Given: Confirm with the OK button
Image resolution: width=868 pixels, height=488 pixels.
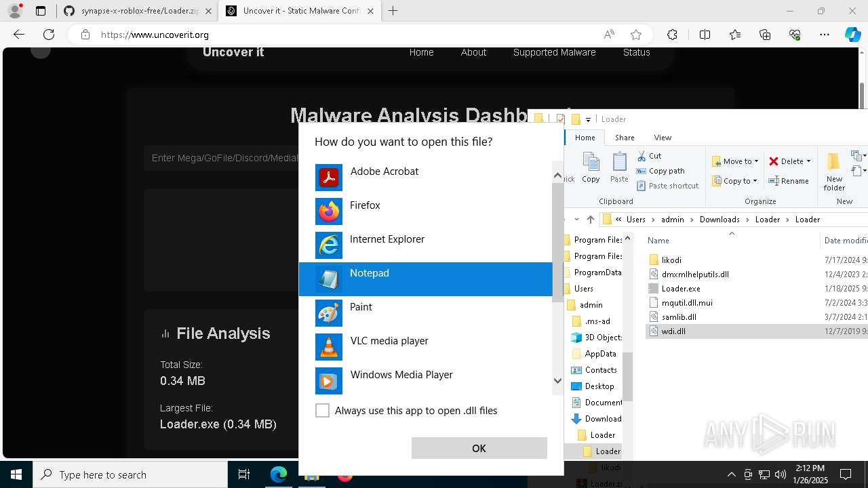Looking at the screenshot, I should click(479, 448).
